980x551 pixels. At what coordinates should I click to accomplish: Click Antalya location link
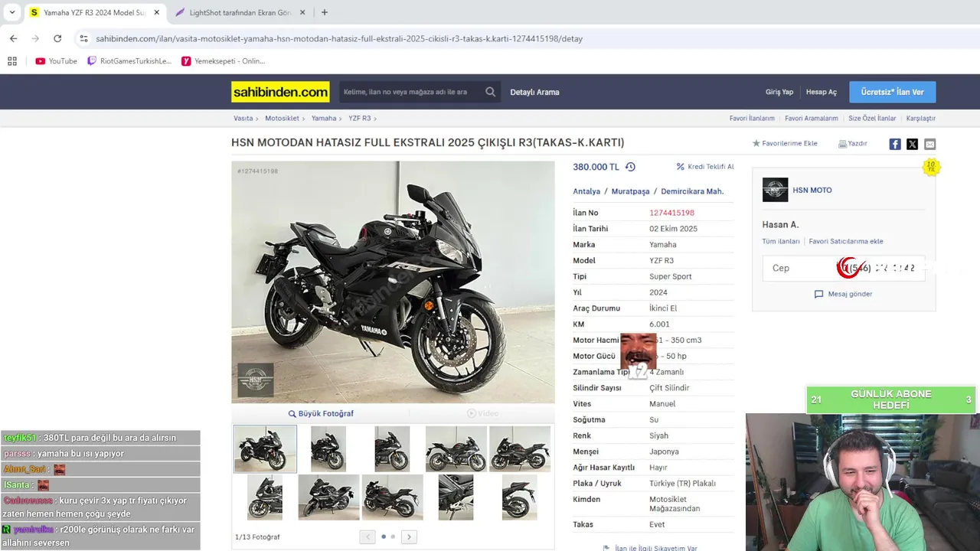click(586, 191)
